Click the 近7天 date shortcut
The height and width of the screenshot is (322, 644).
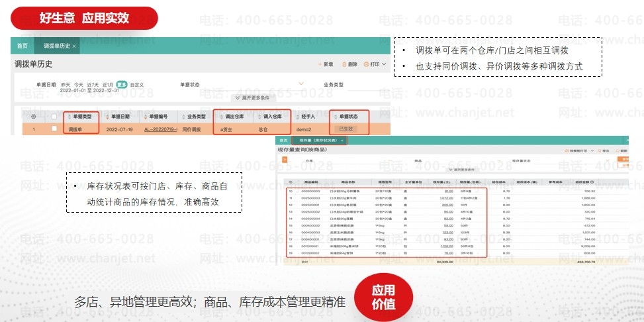pyautogui.click(x=93, y=85)
